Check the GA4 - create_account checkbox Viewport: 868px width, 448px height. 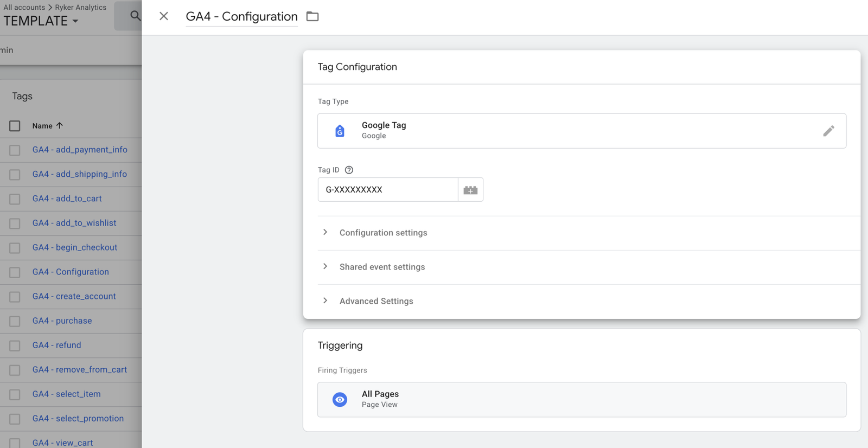coord(15,297)
